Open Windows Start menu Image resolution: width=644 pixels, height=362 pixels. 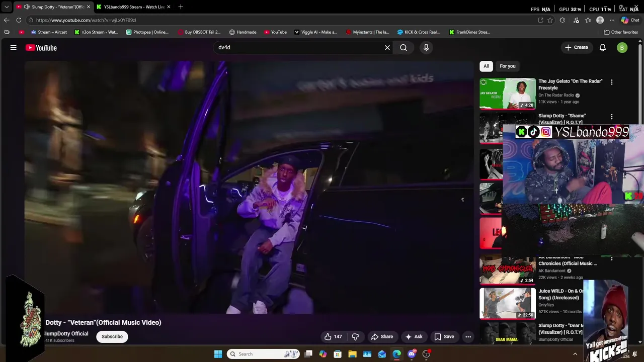218,354
